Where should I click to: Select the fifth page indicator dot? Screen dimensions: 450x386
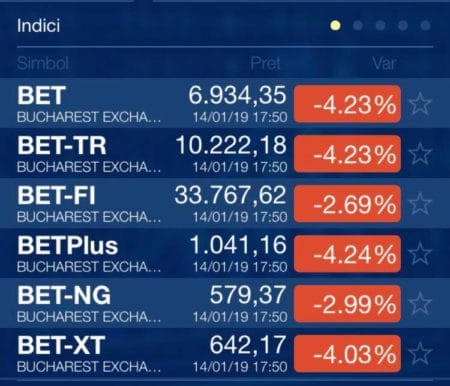click(x=425, y=25)
